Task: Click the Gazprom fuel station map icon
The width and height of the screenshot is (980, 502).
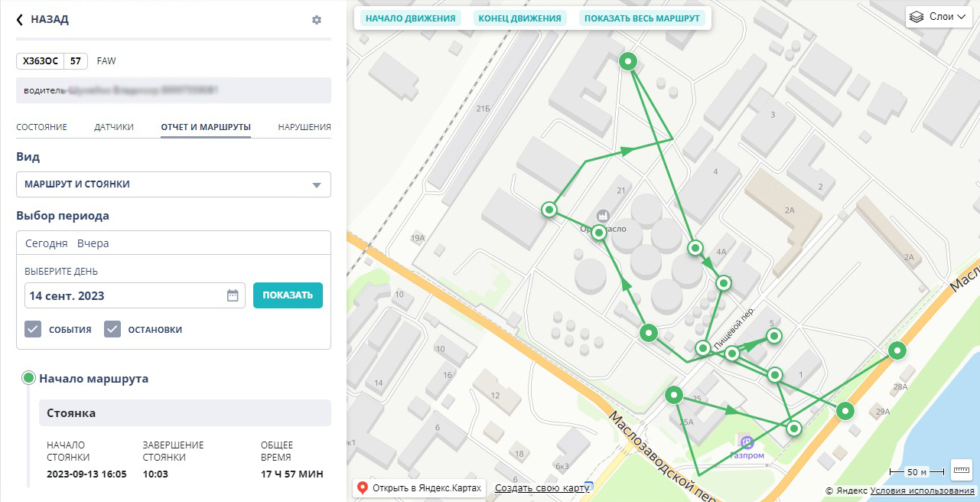Action: 747,442
